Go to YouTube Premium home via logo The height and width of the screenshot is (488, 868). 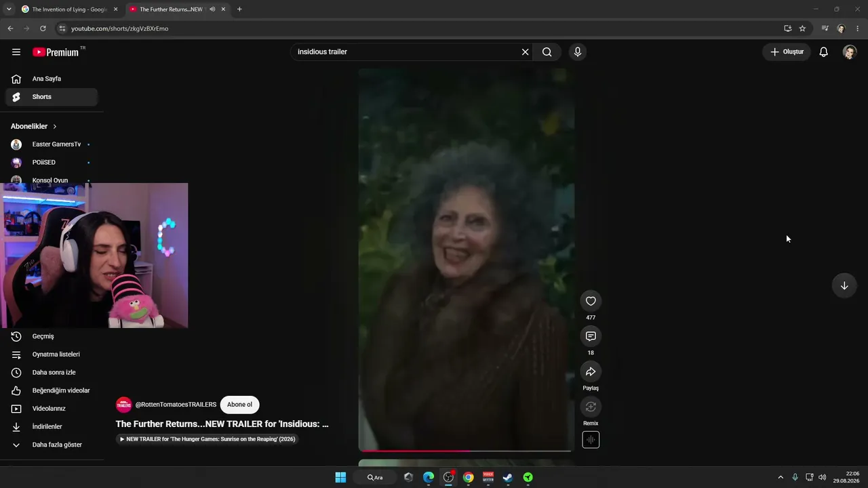point(56,52)
